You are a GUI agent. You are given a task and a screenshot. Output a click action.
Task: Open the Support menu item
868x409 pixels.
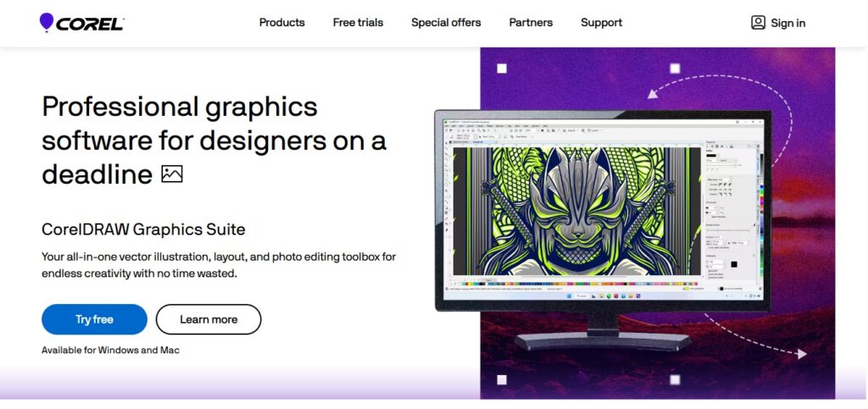(601, 23)
